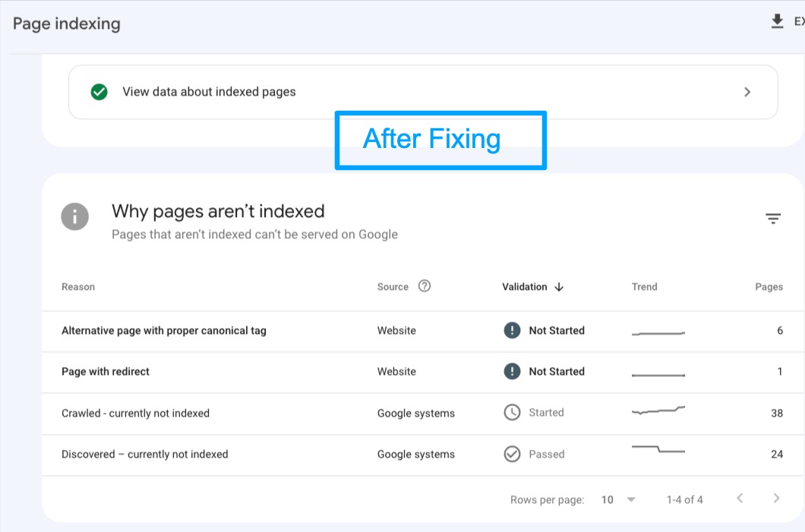Go to the previous page of results
805x532 pixels.
tap(740, 499)
